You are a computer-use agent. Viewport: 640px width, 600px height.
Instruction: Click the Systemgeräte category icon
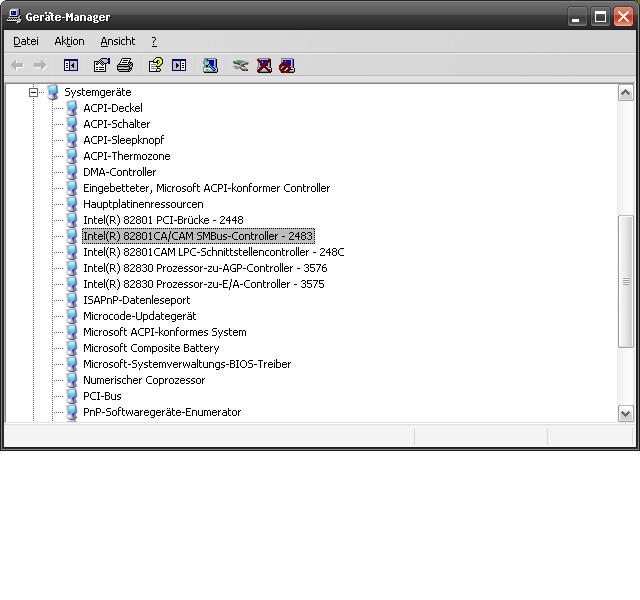53,92
